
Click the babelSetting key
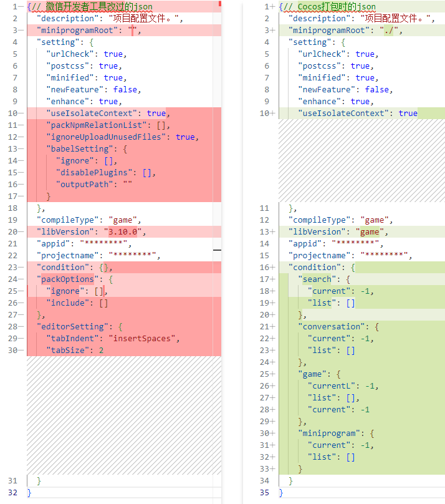point(80,149)
